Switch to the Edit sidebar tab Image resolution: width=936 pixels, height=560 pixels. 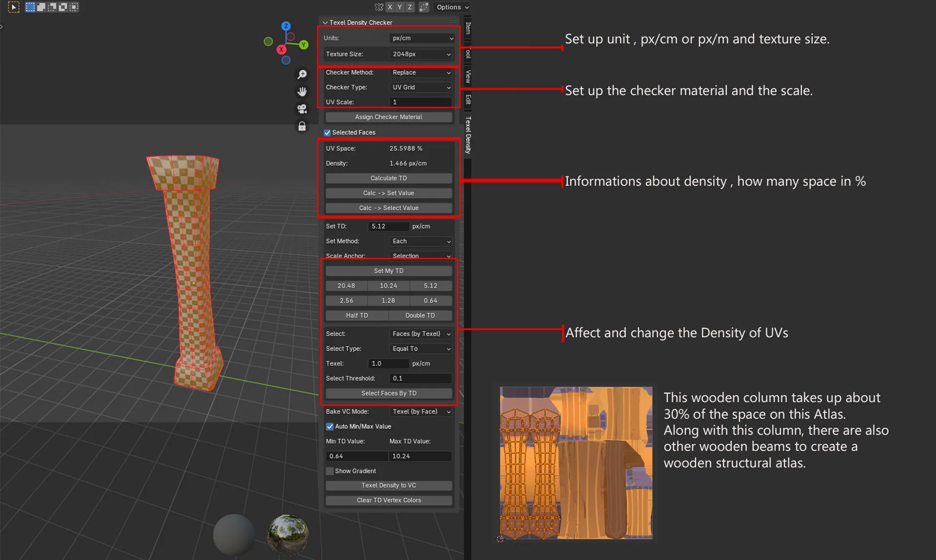(x=468, y=99)
